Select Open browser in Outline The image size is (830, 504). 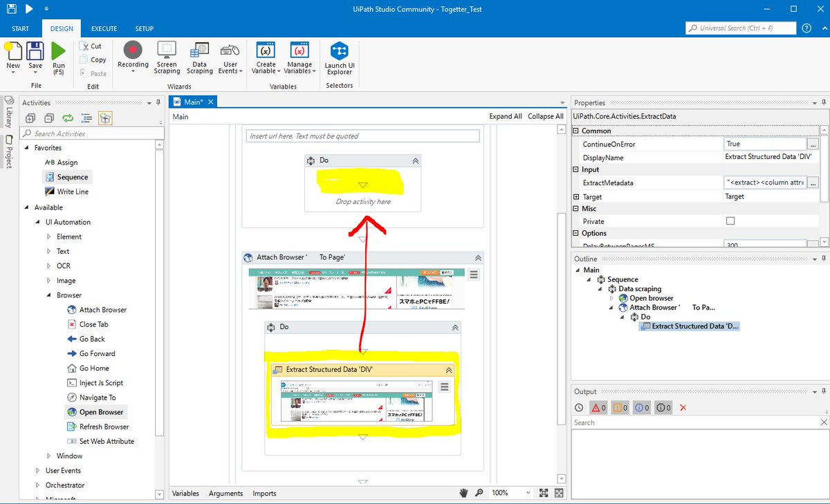tap(646, 298)
